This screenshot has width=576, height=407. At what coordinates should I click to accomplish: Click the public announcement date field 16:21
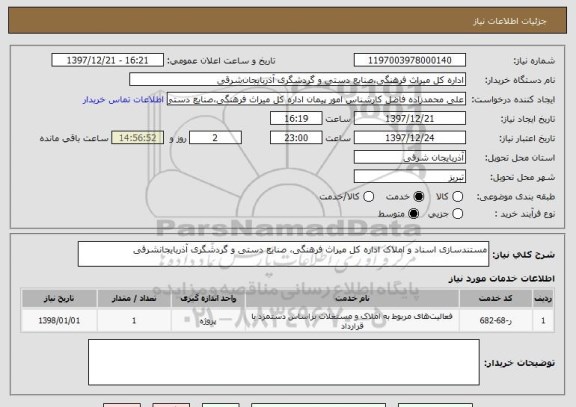pyautogui.click(x=108, y=60)
